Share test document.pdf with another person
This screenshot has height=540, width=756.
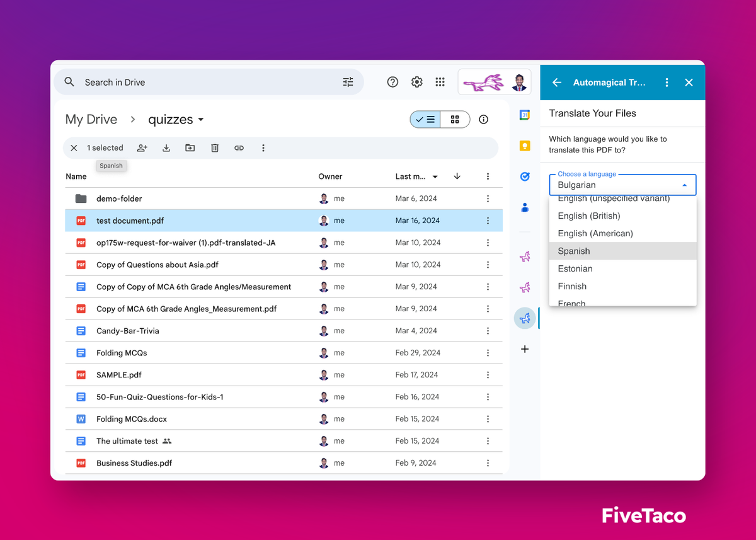tap(142, 147)
